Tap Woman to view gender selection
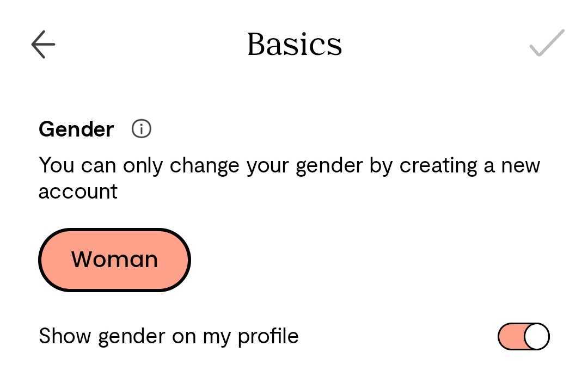 coord(114,260)
